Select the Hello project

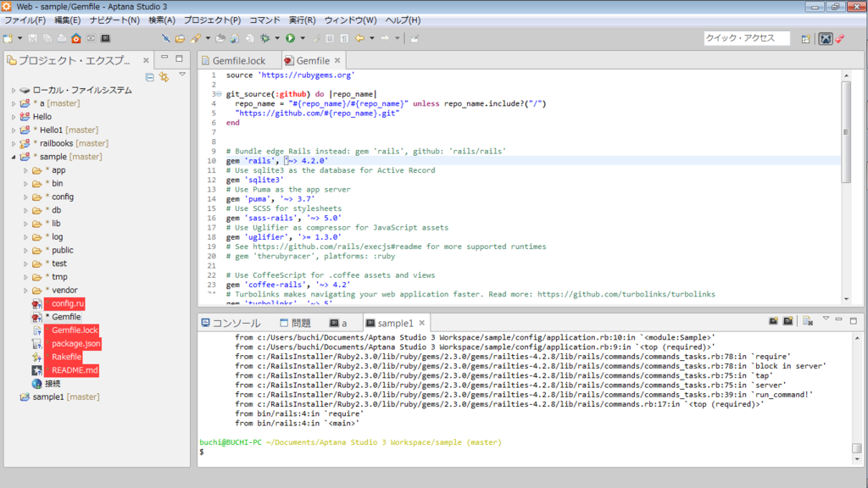point(42,117)
